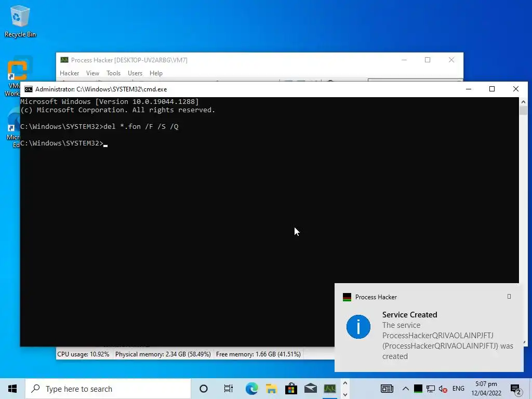Click the cmd window scrollbar up arrow
532x399 pixels.
523,101
